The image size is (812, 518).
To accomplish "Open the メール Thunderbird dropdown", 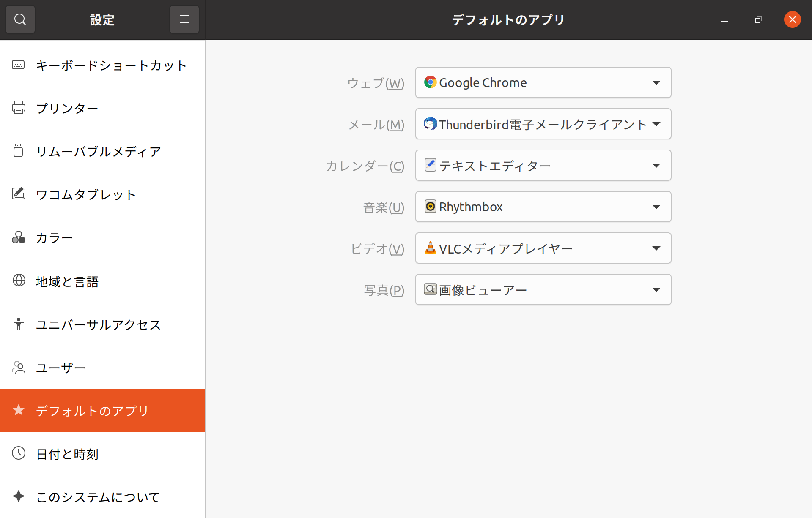I will (543, 124).
